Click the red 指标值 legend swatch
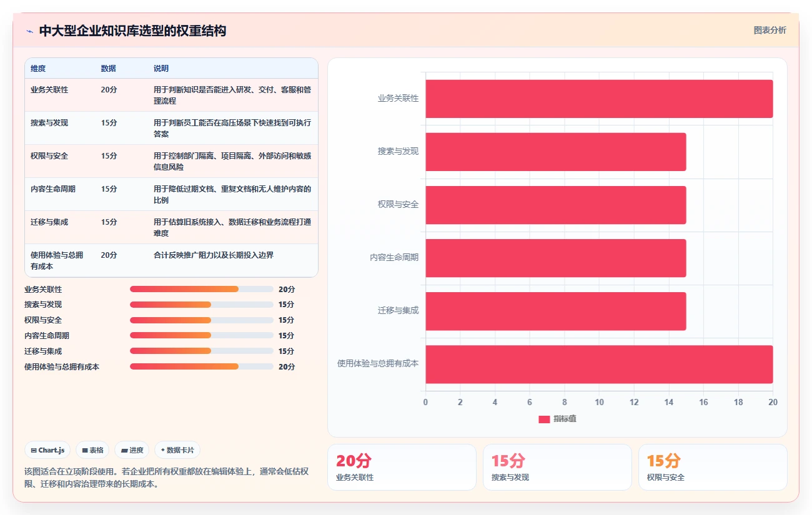This screenshot has width=812, height=515. pyautogui.click(x=544, y=419)
